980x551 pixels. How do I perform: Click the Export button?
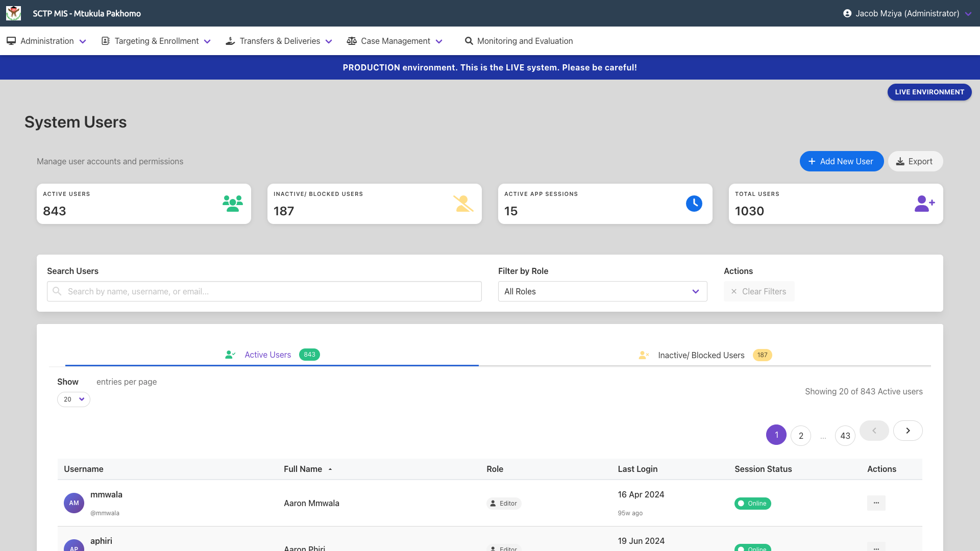(915, 161)
